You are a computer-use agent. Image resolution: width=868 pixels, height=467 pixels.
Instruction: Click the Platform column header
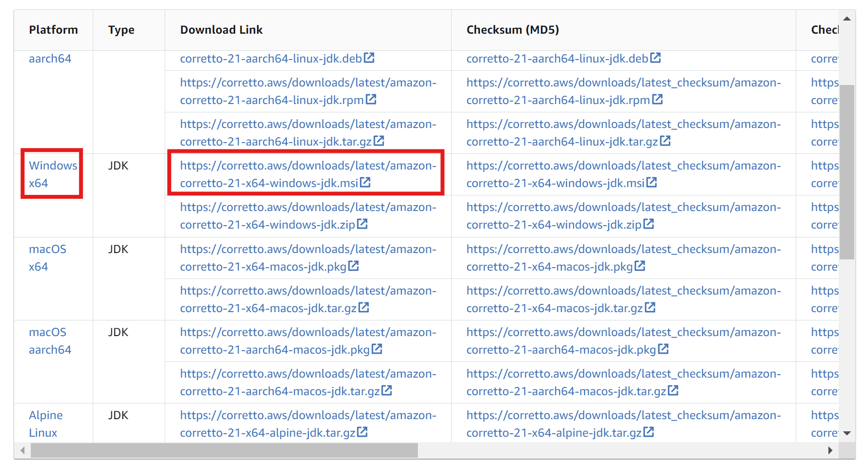(x=53, y=30)
